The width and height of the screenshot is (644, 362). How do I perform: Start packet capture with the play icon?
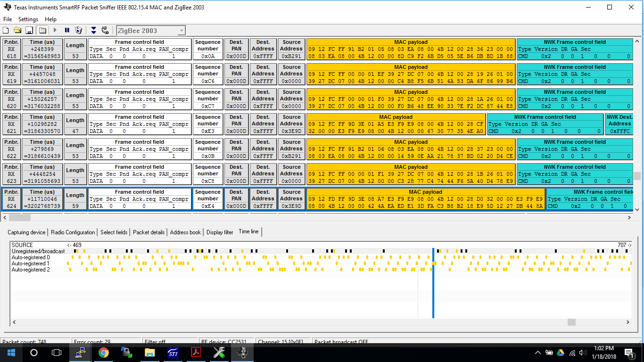coord(55,30)
